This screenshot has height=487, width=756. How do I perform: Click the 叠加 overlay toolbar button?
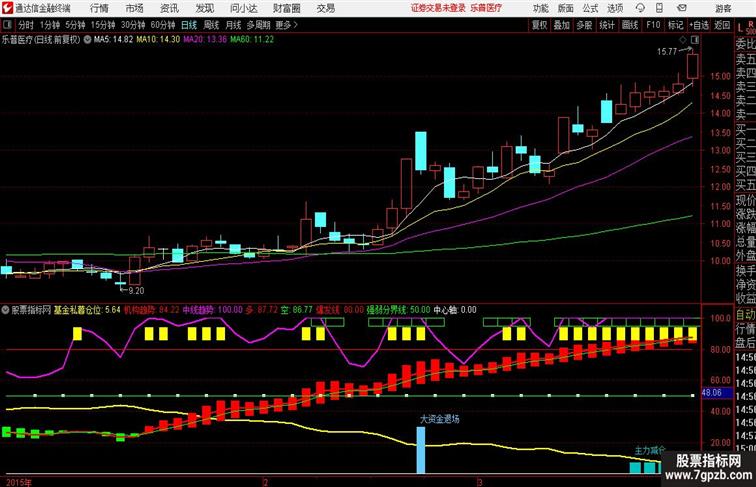tap(562, 25)
